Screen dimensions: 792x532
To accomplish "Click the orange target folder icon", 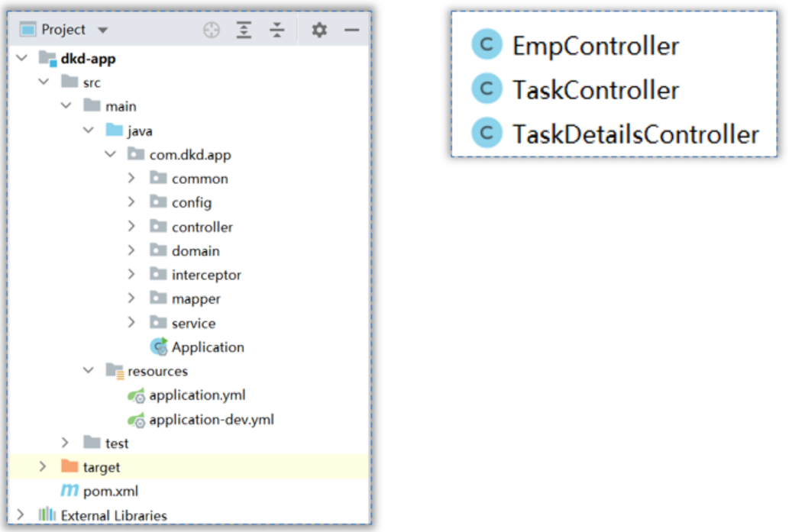I will [x=70, y=466].
